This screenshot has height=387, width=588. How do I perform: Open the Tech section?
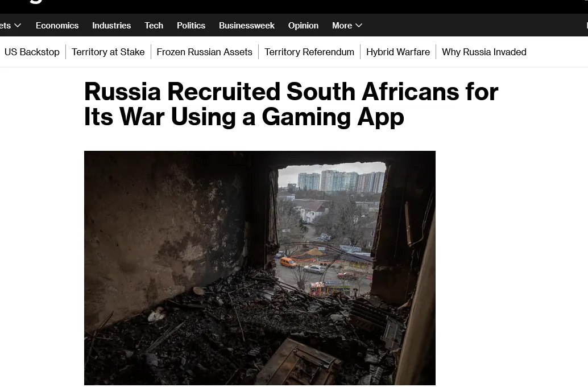tap(154, 26)
